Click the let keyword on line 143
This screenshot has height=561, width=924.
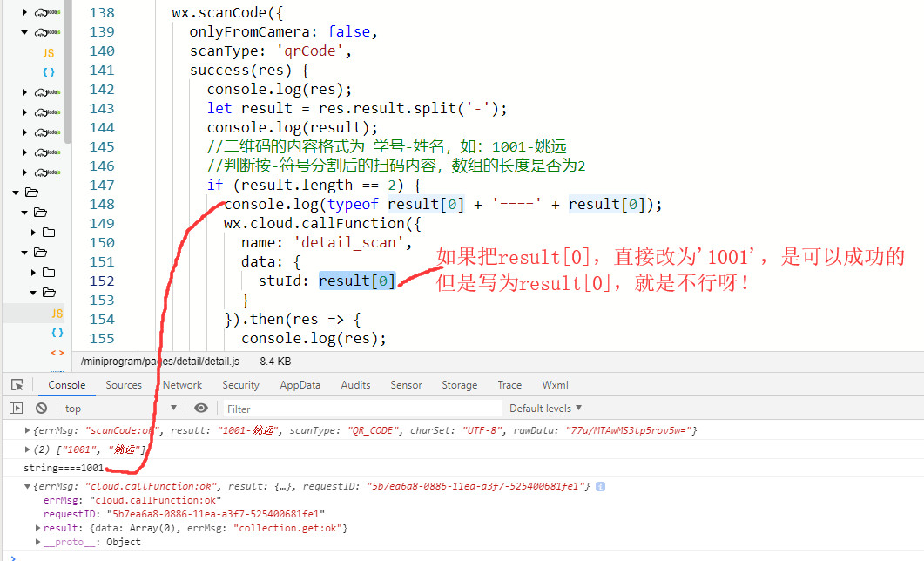tap(219, 108)
